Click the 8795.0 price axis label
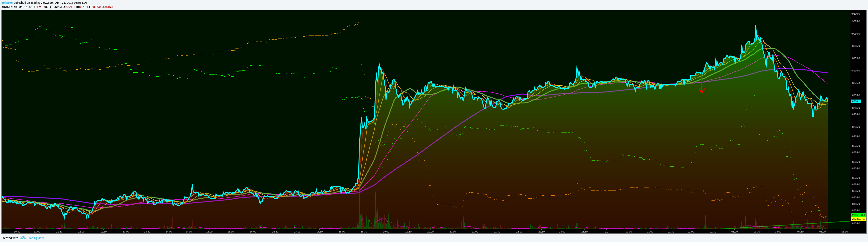868x242 pixels. tap(856, 108)
